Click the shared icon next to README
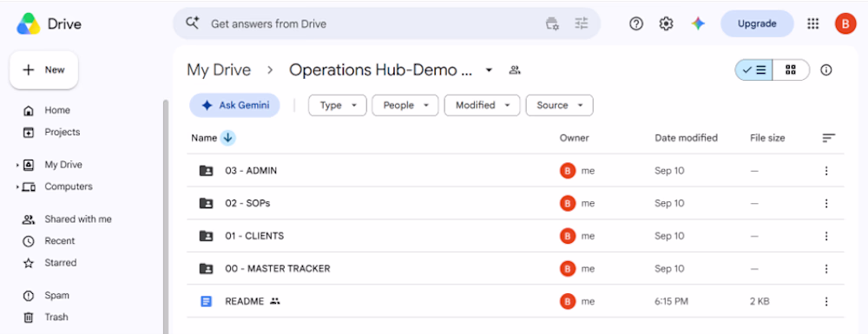 [275, 301]
